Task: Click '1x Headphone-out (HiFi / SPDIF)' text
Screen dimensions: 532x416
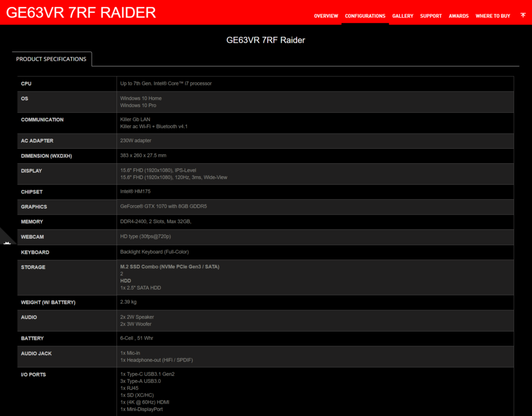Action: coord(157,360)
